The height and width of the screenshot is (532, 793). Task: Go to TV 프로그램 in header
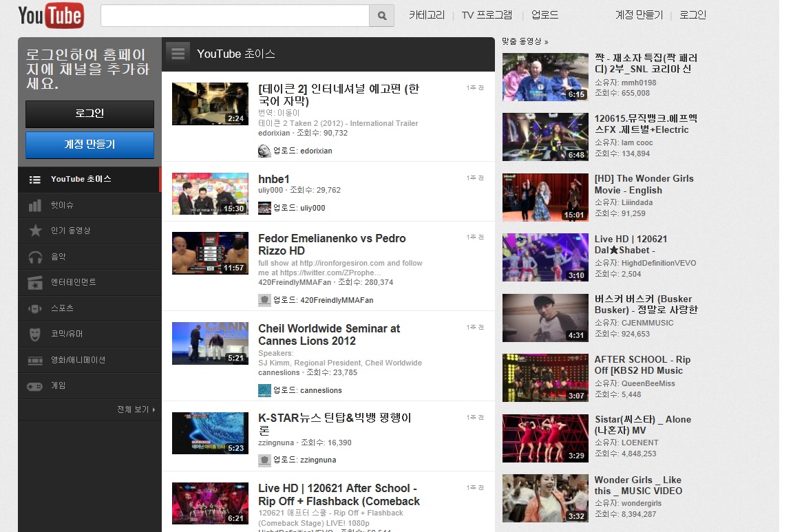click(x=487, y=15)
